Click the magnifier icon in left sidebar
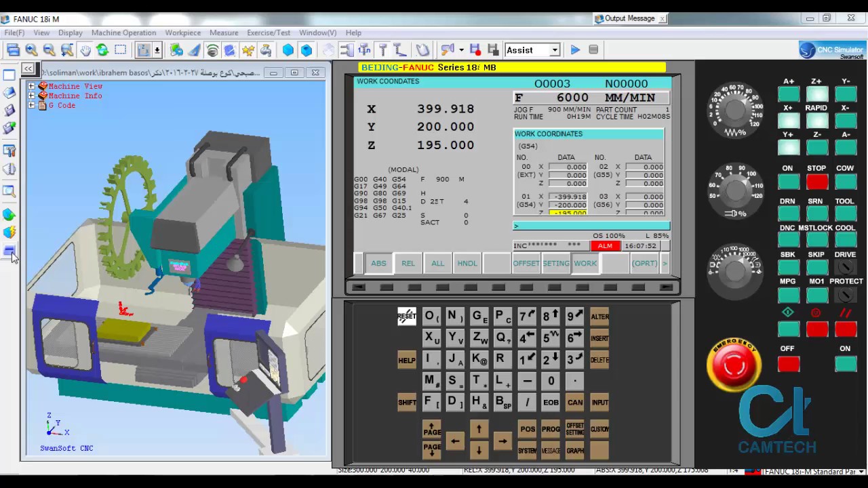The image size is (868, 488). tap(9, 191)
